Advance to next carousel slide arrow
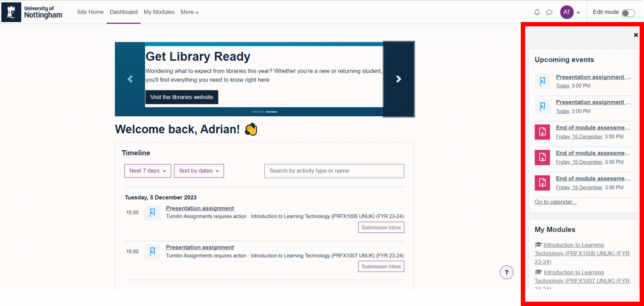Screen dimensions: 644x306 click(398, 79)
